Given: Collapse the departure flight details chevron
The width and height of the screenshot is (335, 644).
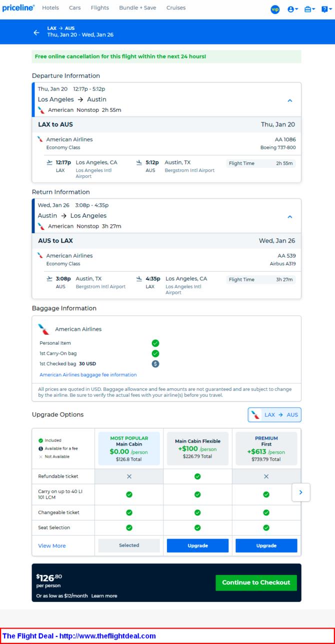Looking at the screenshot, I should click(289, 100).
